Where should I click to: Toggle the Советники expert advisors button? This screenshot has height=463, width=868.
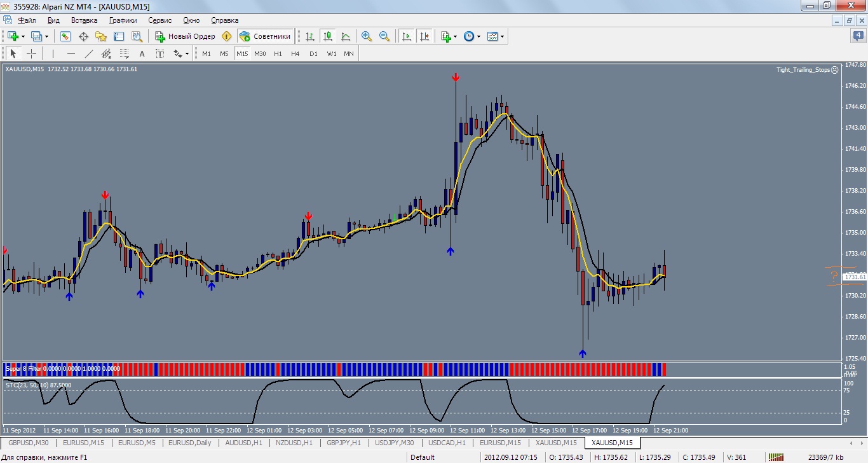[266, 36]
